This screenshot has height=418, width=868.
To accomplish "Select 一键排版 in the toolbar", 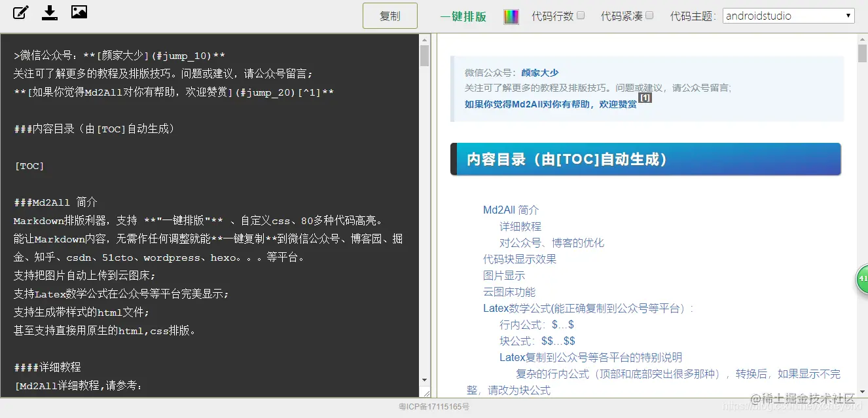I will pyautogui.click(x=463, y=16).
